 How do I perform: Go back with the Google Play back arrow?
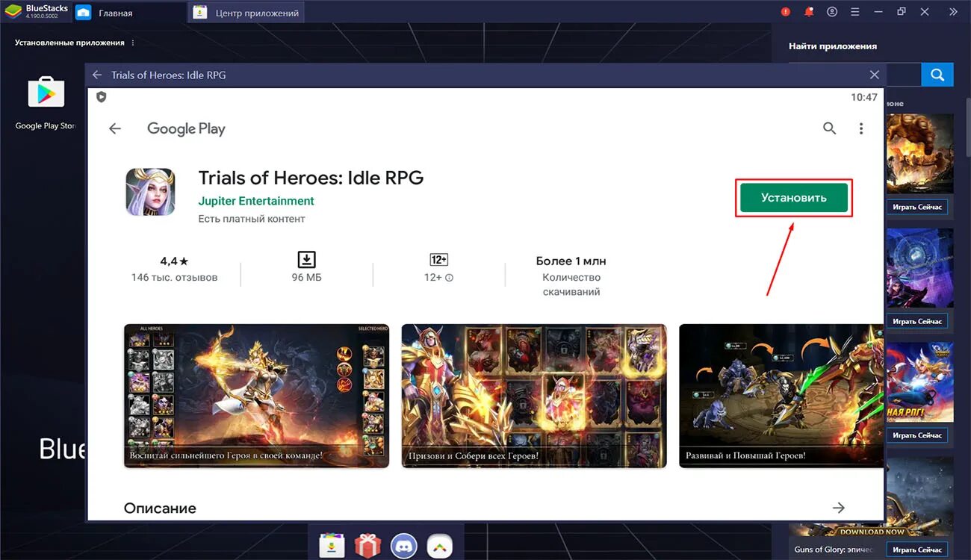[115, 128]
